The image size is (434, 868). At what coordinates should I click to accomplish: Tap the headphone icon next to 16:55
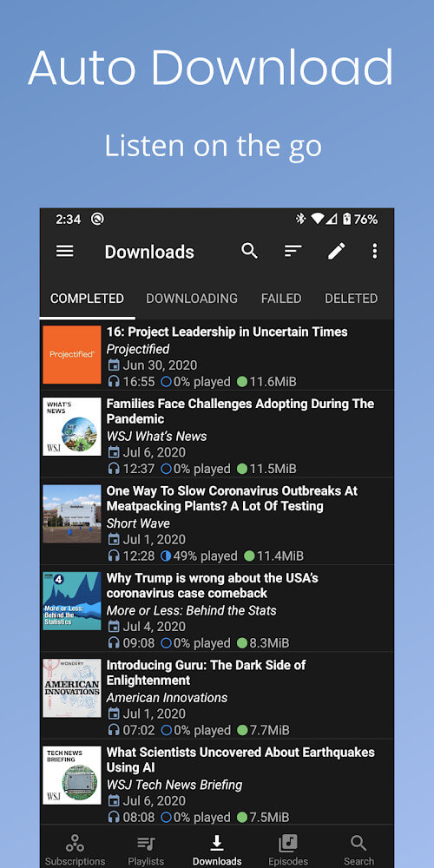tap(114, 381)
